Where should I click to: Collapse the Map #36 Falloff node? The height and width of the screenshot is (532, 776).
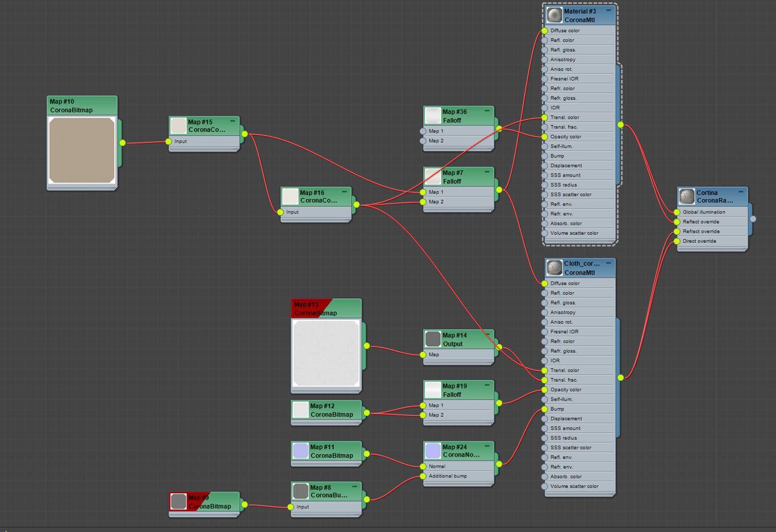tap(487, 111)
